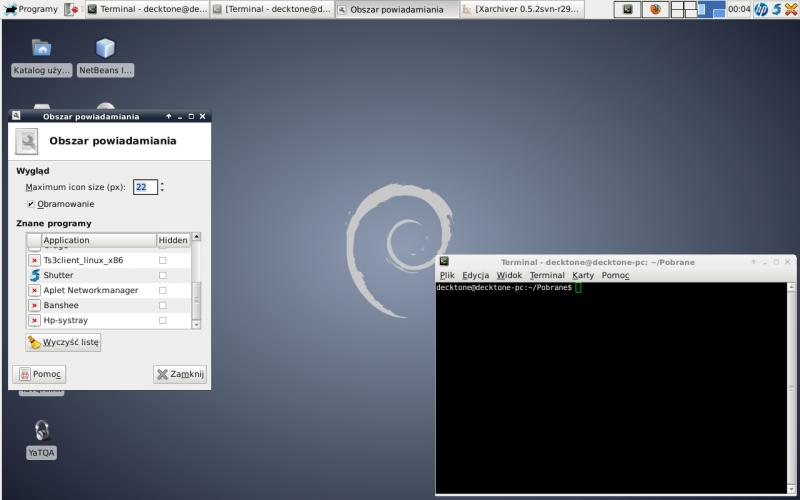Increase maximum icon size with spinner arrow
The width and height of the screenshot is (800, 500).
click(162, 183)
